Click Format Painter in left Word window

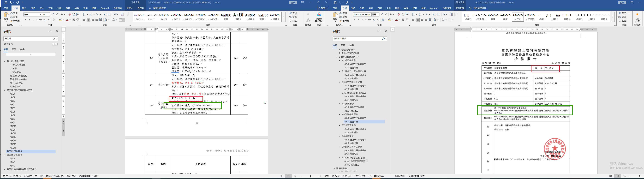point(15,21)
